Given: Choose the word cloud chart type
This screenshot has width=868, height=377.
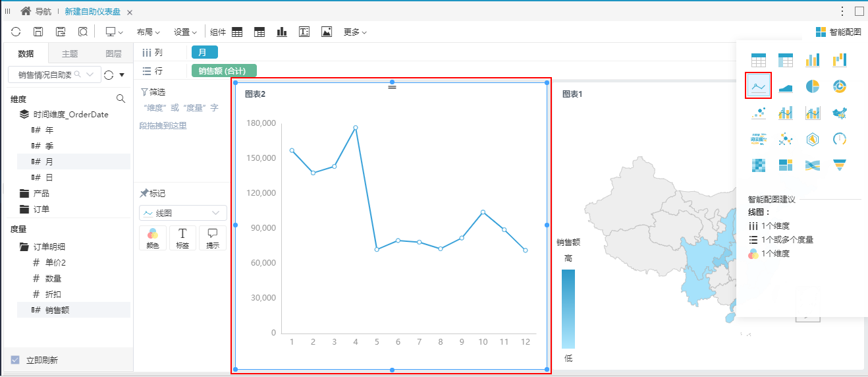Looking at the screenshot, I should pyautogui.click(x=759, y=138).
